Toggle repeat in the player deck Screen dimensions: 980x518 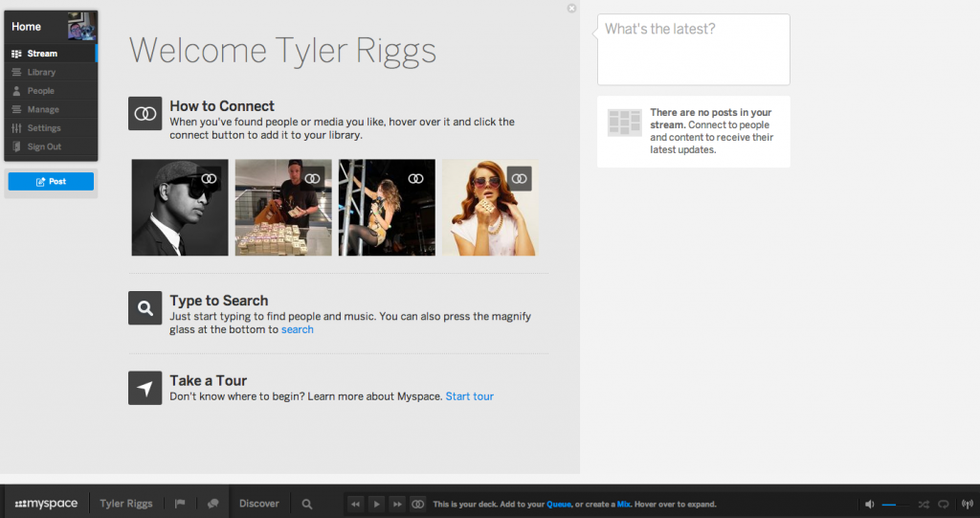tap(944, 505)
